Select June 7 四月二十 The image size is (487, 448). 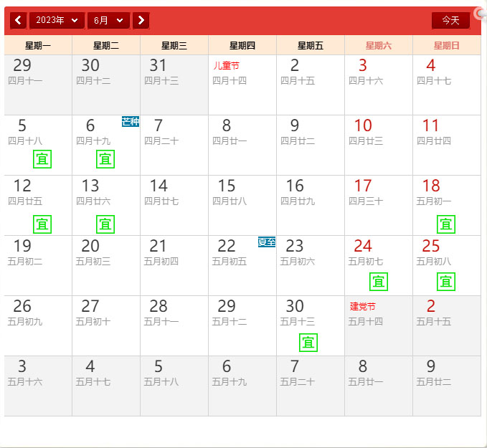[174, 146]
